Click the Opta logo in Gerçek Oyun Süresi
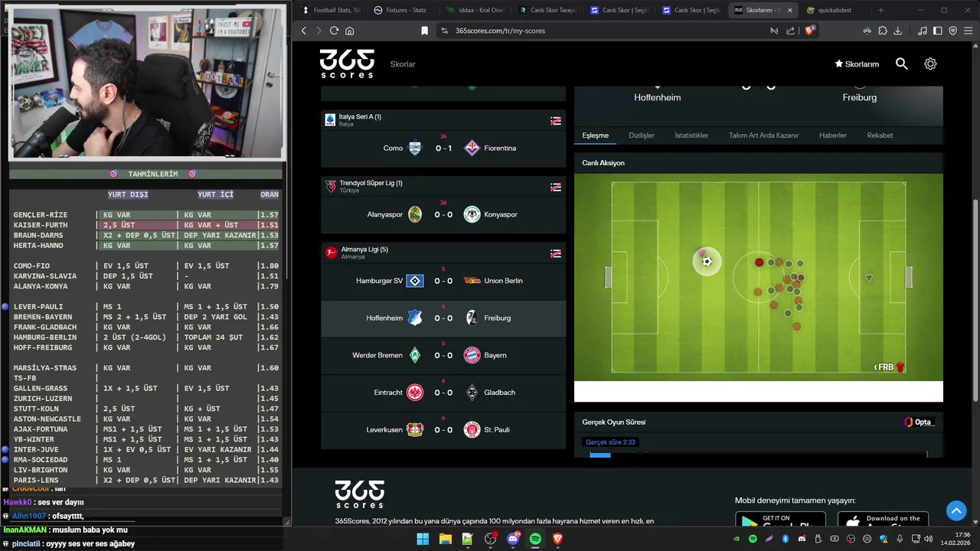This screenshot has width=980, height=551. (919, 422)
